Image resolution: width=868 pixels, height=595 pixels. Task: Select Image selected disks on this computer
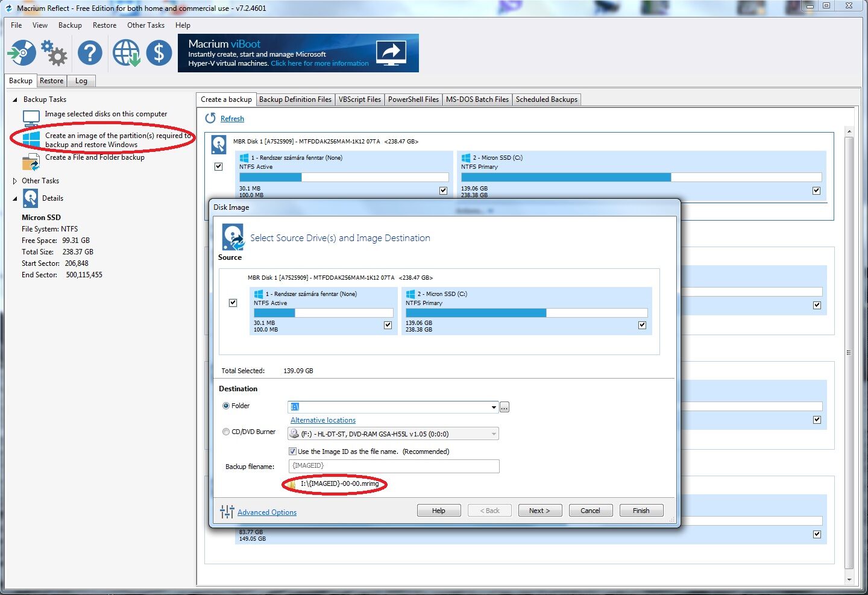pos(106,114)
